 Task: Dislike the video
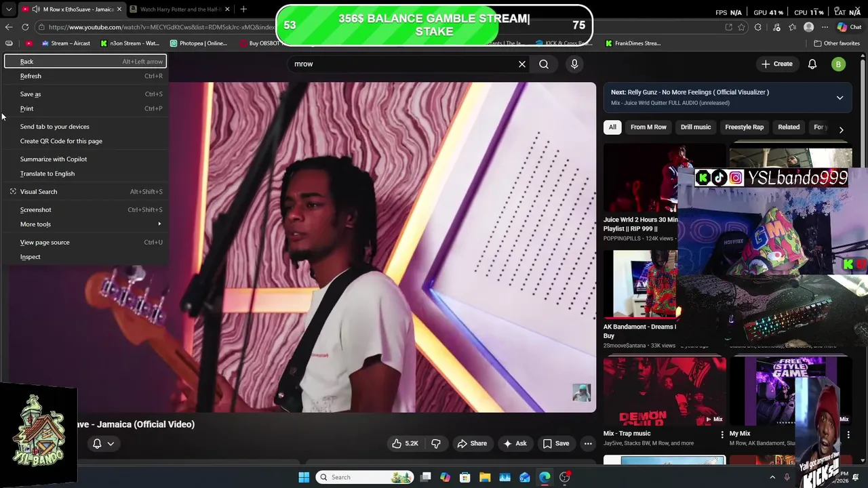[x=436, y=443]
